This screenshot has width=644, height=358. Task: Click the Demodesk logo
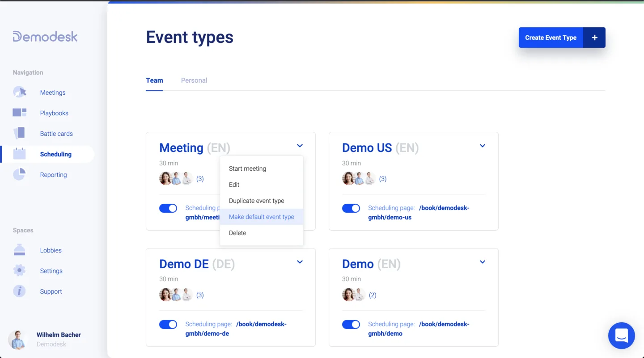pos(45,37)
